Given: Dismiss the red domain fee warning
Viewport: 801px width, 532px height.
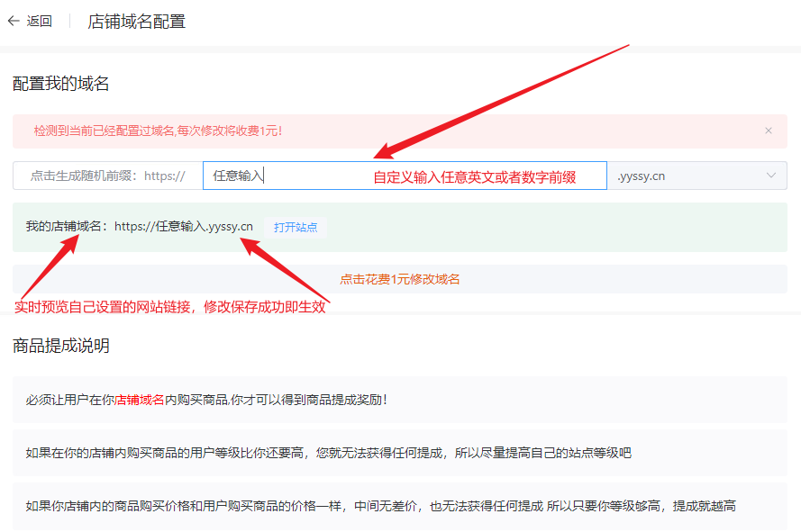Looking at the screenshot, I should click(x=769, y=131).
